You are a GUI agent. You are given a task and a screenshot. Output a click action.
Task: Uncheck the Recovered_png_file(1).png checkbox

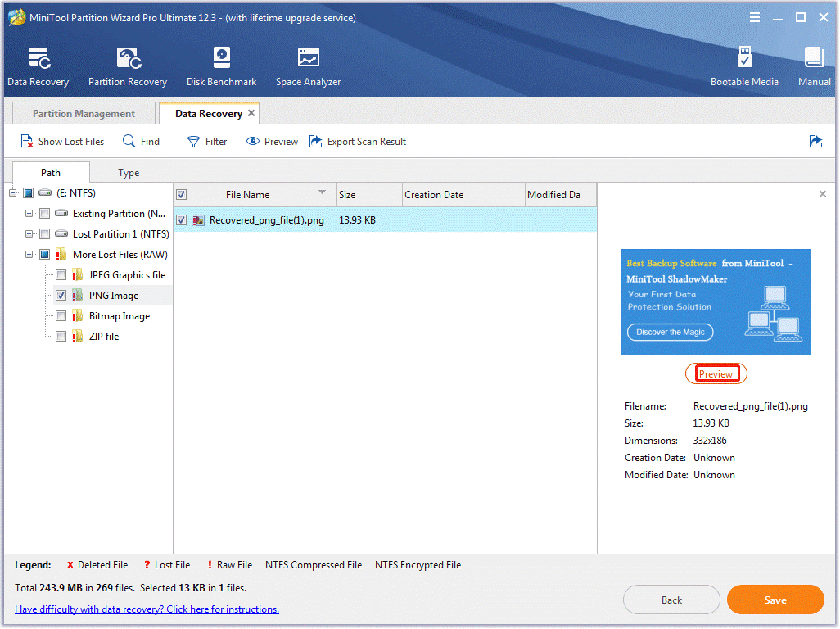[x=182, y=220]
